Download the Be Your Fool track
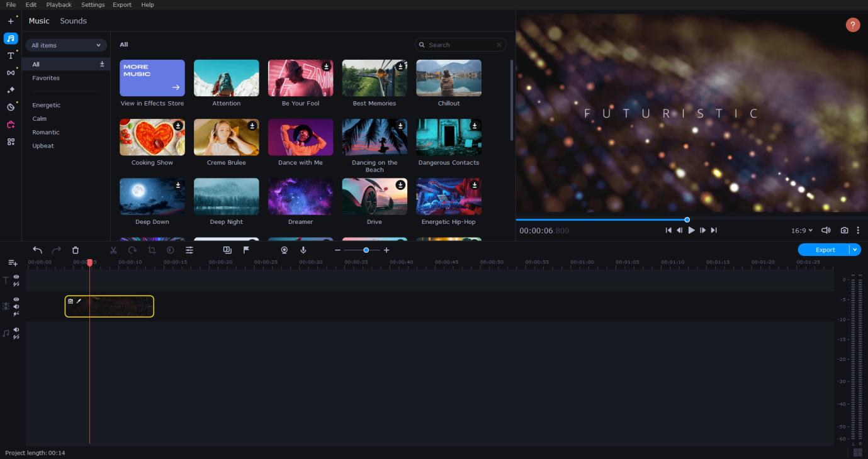 tap(326, 67)
